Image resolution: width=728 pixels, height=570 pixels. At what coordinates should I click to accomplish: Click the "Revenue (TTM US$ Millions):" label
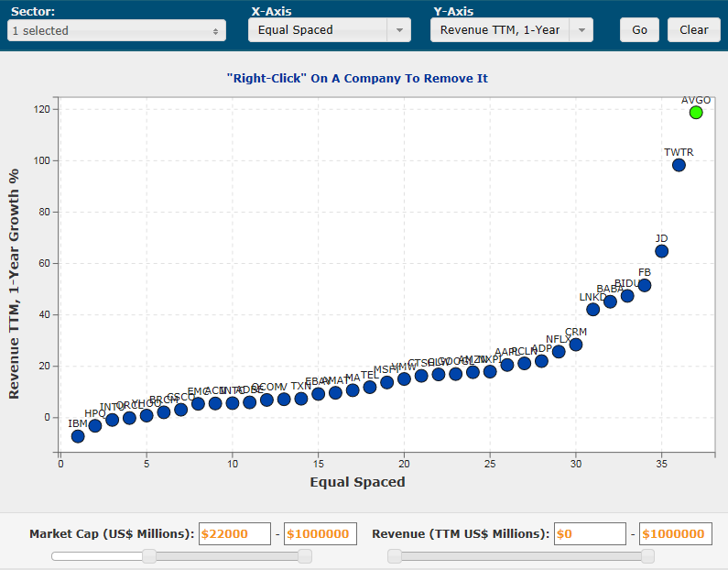(x=461, y=533)
